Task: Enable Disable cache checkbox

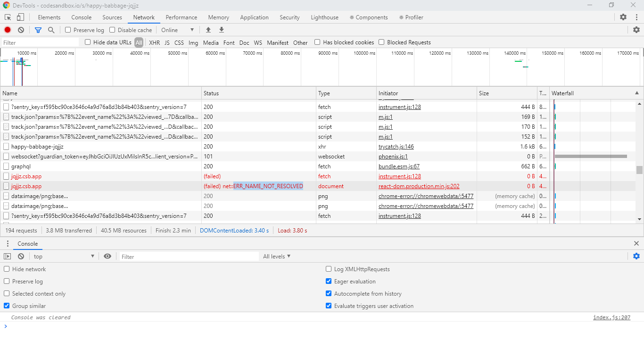Action: [112, 30]
